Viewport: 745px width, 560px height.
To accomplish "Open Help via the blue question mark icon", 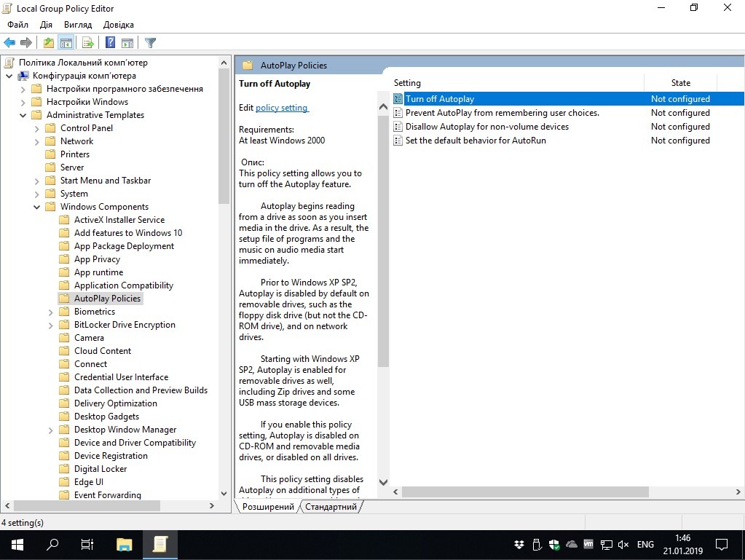I will (x=110, y=43).
